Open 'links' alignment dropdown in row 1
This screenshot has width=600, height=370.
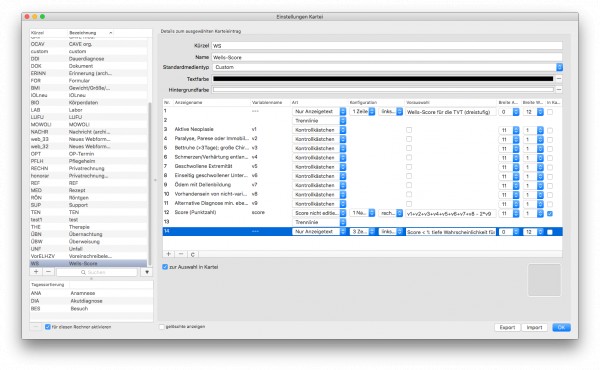coord(391,111)
